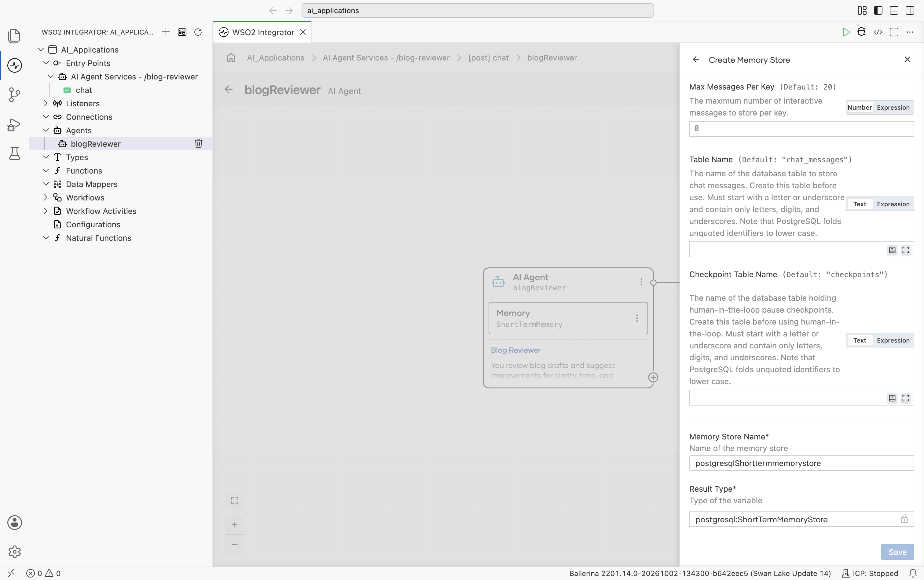Open the Accounts icon in activity bar
Screen dimensions: 924x580
(15, 523)
